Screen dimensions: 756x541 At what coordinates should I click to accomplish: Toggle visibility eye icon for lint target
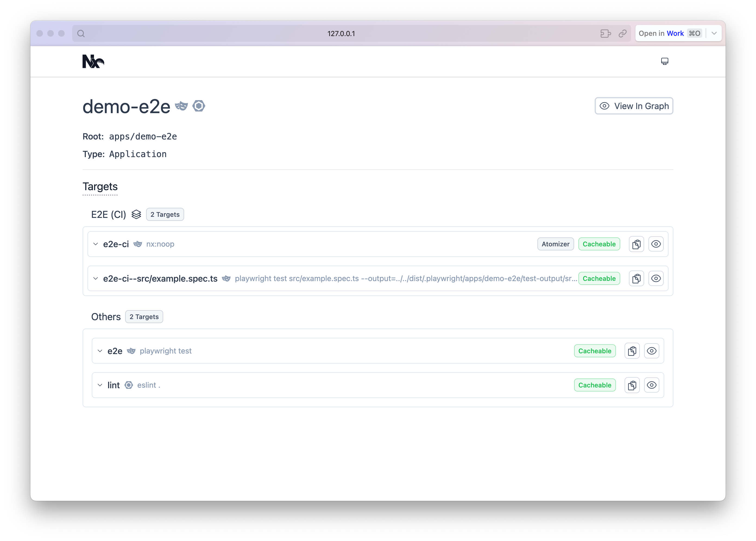tap(651, 385)
